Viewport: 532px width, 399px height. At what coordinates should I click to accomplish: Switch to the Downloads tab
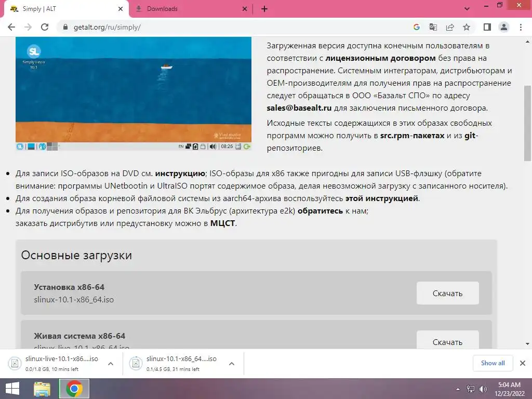(191, 9)
